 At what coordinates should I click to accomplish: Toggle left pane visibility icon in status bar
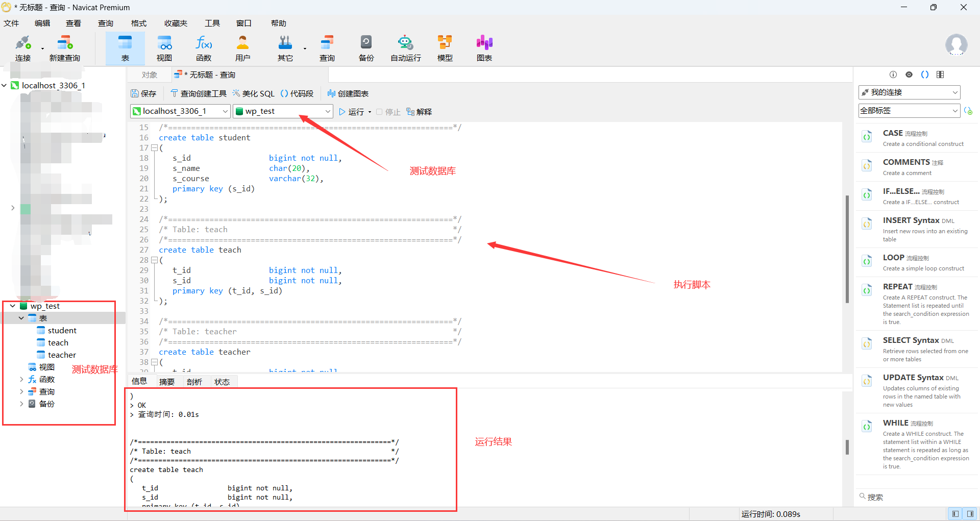coord(955,514)
